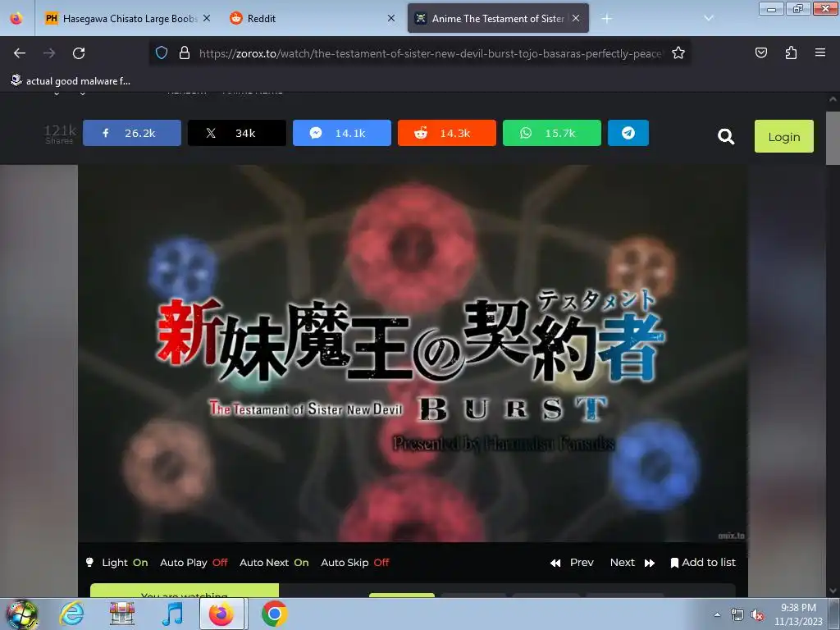
Task: Click the padlock site info icon
Action: (185, 52)
